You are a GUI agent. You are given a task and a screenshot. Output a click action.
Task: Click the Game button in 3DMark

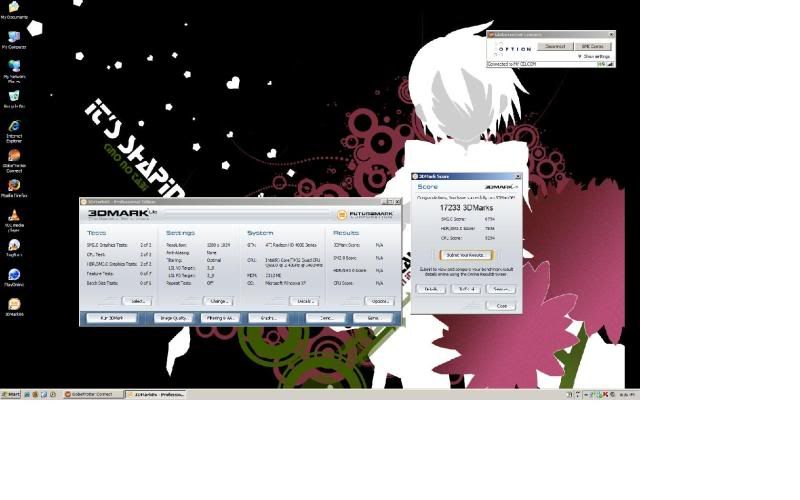pos(373,318)
